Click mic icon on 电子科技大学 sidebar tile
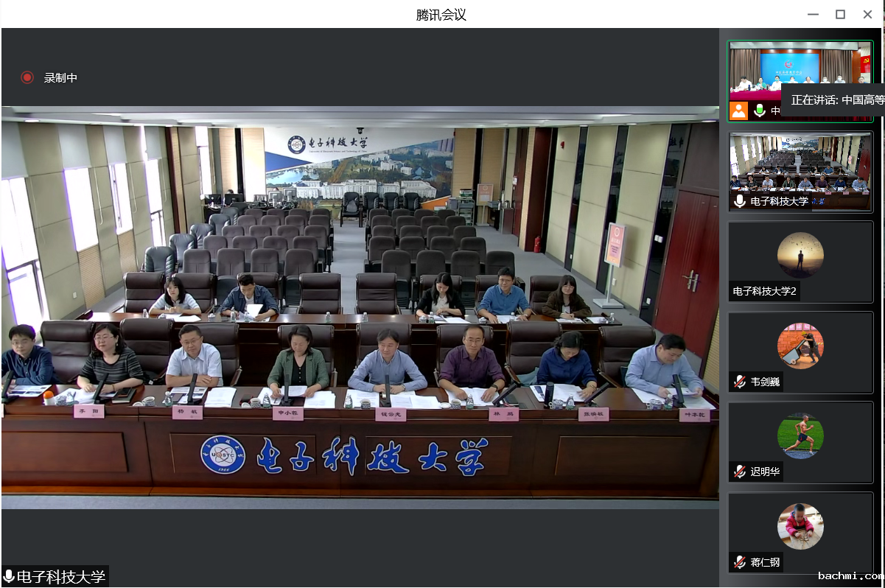Screen dimensions: 885x588 740,201
